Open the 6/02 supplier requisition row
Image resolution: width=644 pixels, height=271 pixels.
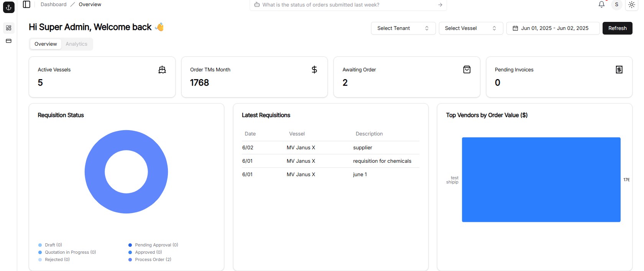click(330, 147)
